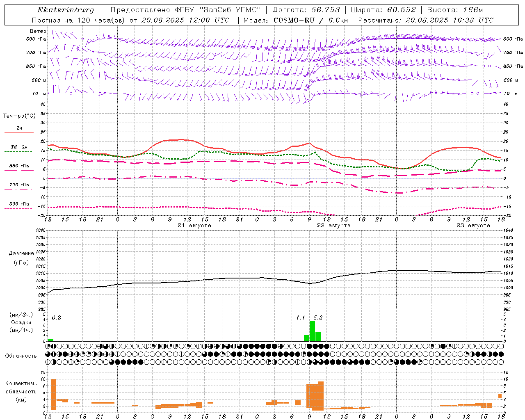Click the 0.3 precipitation total value
The image size is (525, 420).
[x=56, y=318]
